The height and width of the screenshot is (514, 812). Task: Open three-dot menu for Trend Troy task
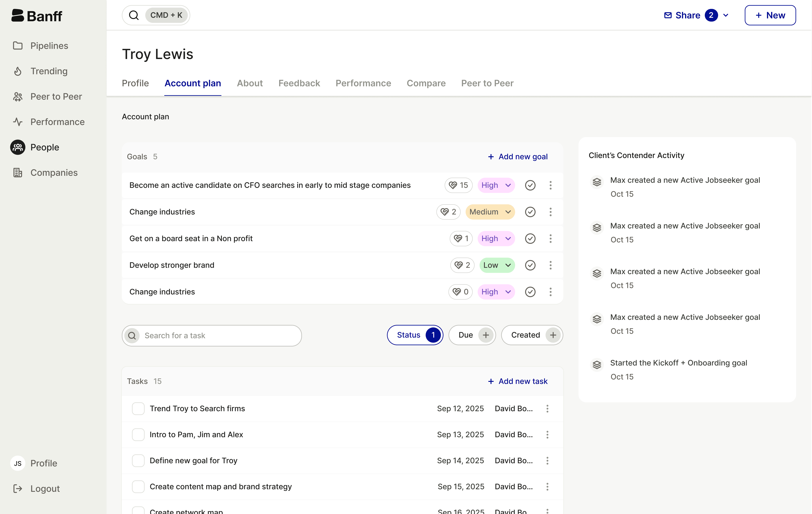click(547, 409)
